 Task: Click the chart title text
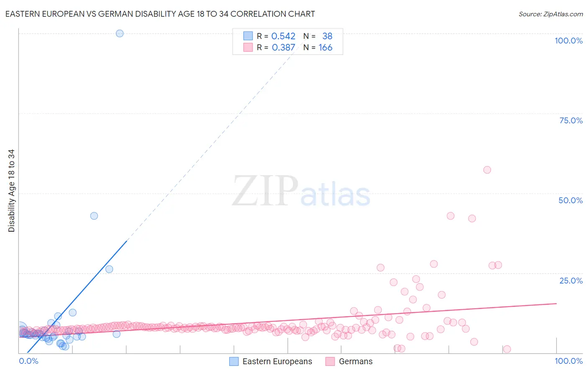click(x=160, y=14)
